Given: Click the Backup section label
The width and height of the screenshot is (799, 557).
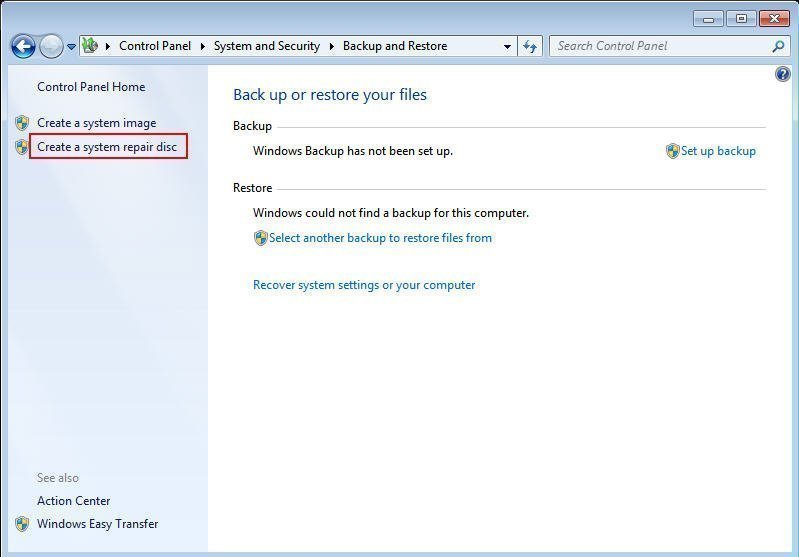Looking at the screenshot, I should [252, 126].
